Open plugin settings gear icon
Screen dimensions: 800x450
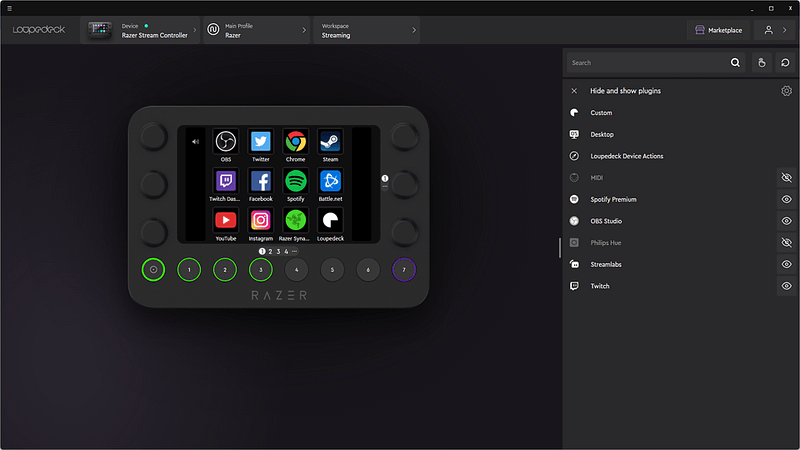pyautogui.click(x=786, y=91)
